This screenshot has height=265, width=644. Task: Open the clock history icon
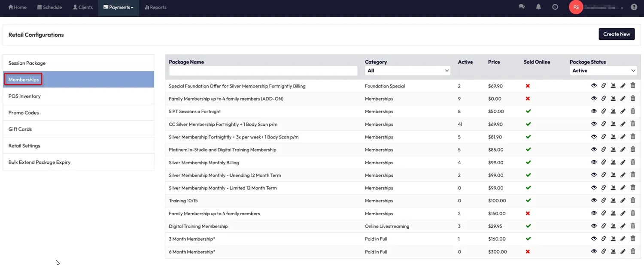[x=555, y=7]
